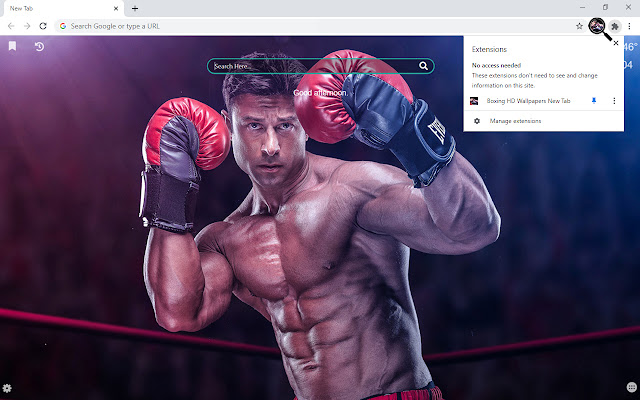The image size is (640, 400).
Task: Open the settings gear at the bottom left
Action: point(7,388)
